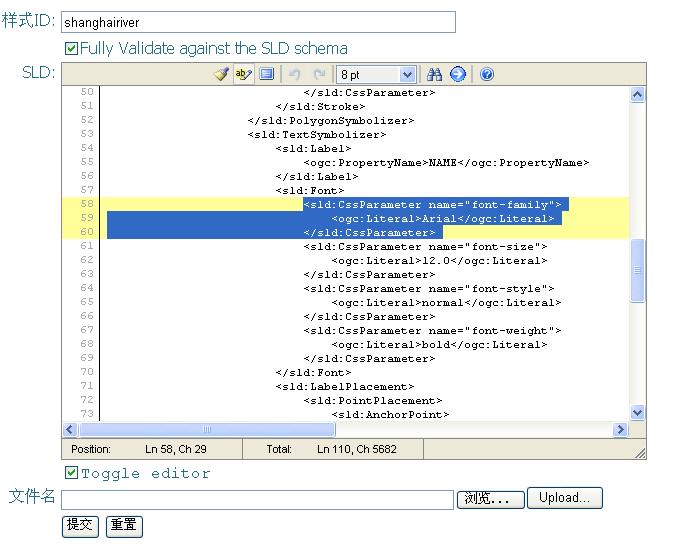Image resolution: width=675 pixels, height=547 pixels.
Task: Click the 重置 reset button
Action: pos(124,526)
